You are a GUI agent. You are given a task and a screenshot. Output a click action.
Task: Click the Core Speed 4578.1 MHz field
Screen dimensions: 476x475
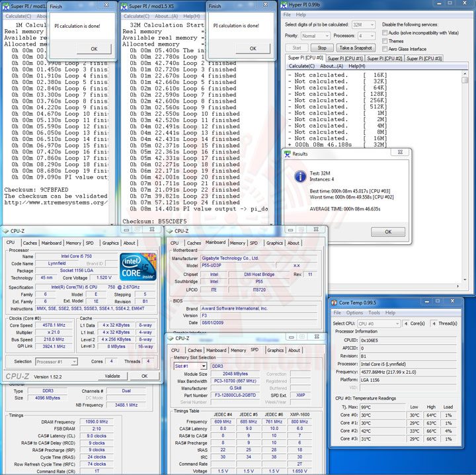[x=54, y=325]
